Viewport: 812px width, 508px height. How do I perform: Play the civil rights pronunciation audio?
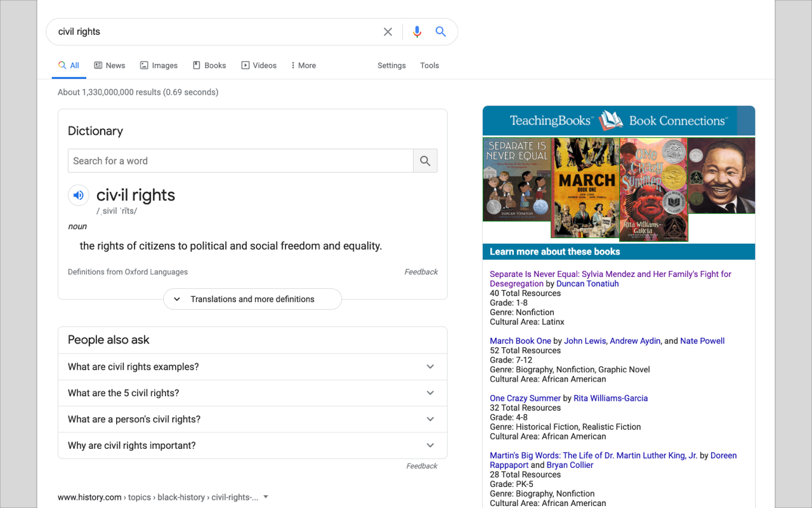(79, 196)
